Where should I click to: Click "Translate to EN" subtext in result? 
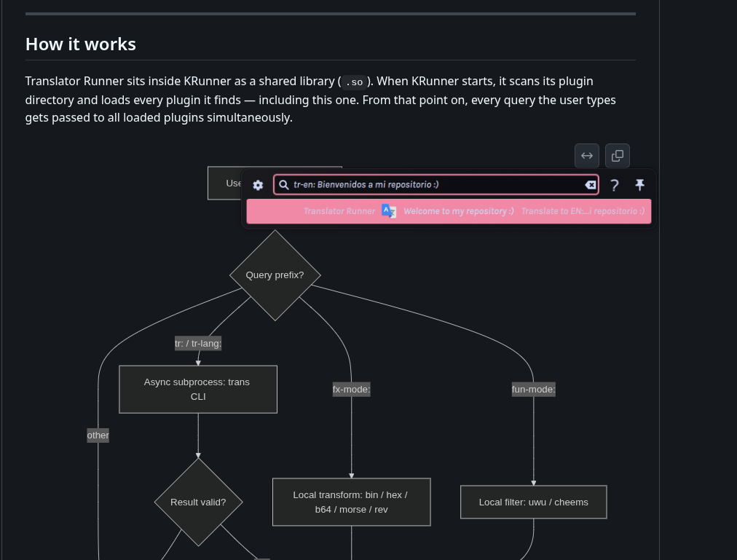[583, 211]
